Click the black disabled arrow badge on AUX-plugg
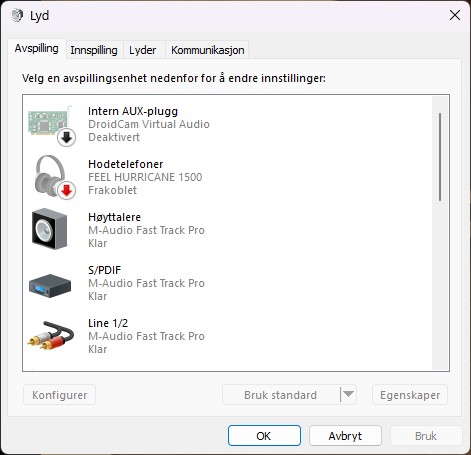 pos(67,137)
